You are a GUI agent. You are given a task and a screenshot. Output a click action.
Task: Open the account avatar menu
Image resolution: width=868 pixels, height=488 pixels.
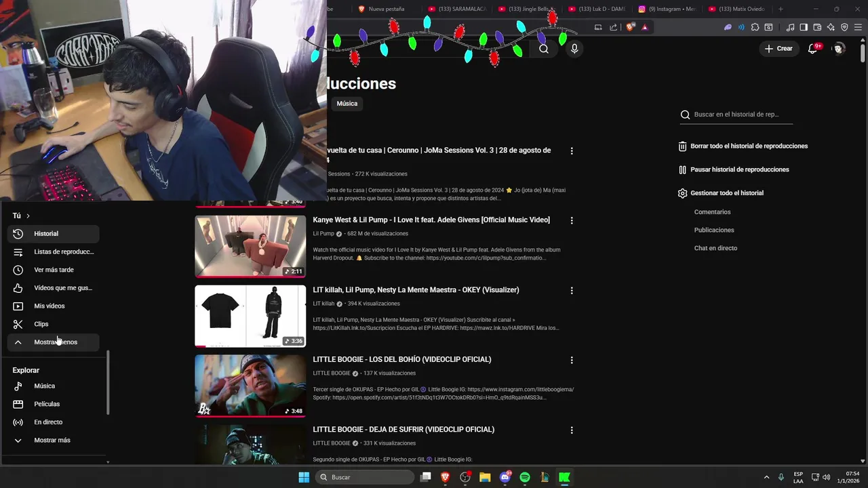click(839, 49)
